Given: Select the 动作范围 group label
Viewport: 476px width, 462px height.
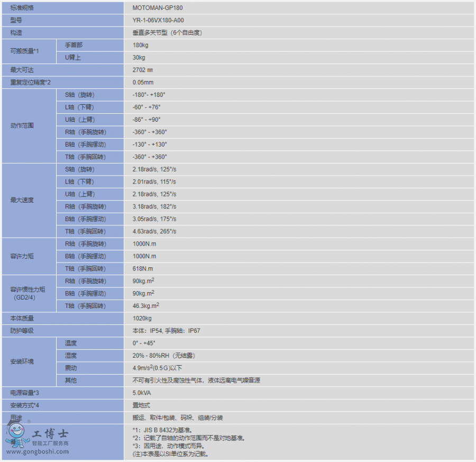Looking at the screenshot, I should (x=22, y=126).
